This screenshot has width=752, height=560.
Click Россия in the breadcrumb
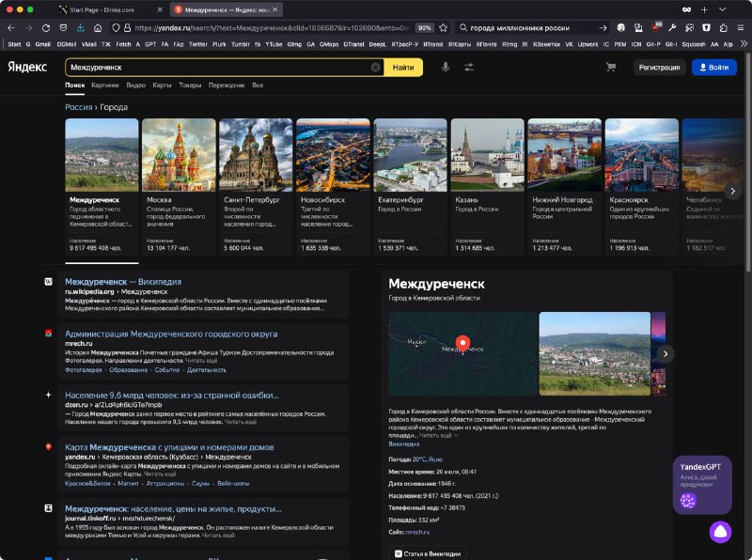(79, 107)
